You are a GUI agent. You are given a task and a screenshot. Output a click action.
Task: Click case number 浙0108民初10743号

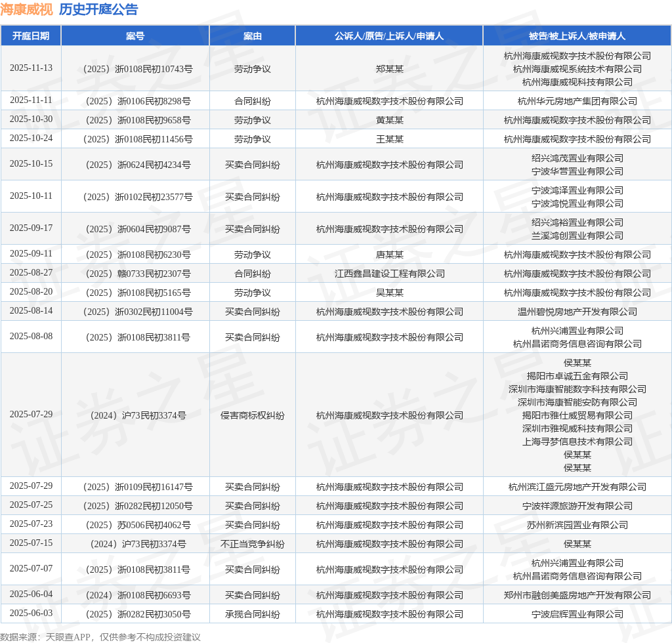point(138,69)
